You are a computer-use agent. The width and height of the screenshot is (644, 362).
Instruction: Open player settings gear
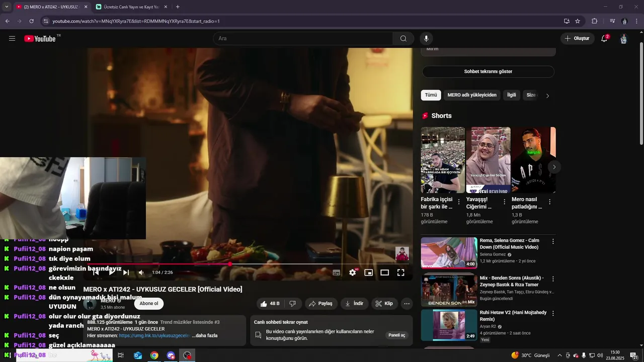coord(353,273)
